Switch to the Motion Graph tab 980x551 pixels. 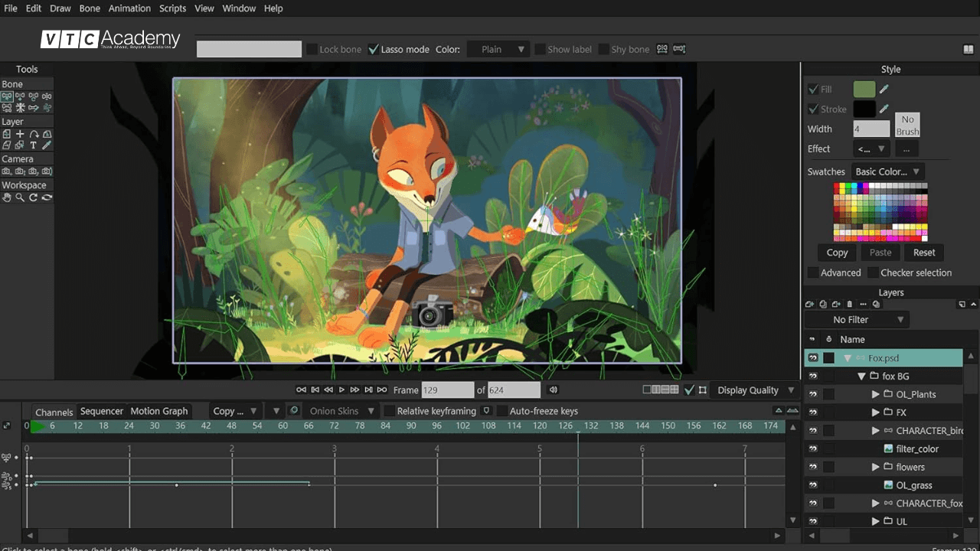[158, 411]
